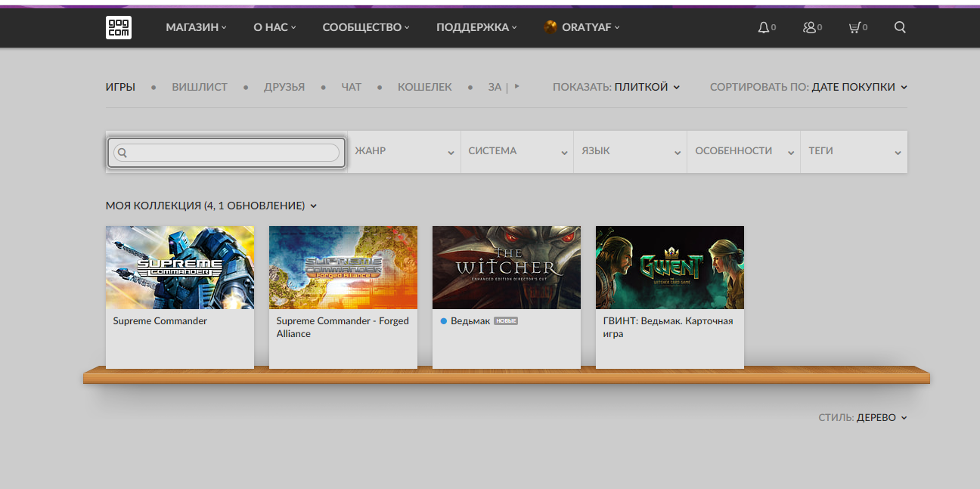
Task: Switch to КОШЕЛЕК tab
Action: [x=425, y=87]
